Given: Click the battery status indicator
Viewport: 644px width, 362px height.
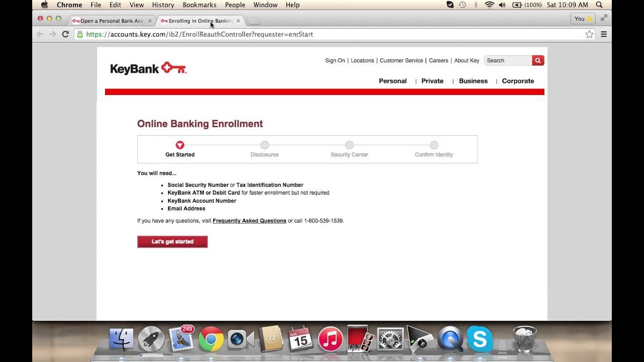Looking at the screenshot, I should (x=527, y=5).
